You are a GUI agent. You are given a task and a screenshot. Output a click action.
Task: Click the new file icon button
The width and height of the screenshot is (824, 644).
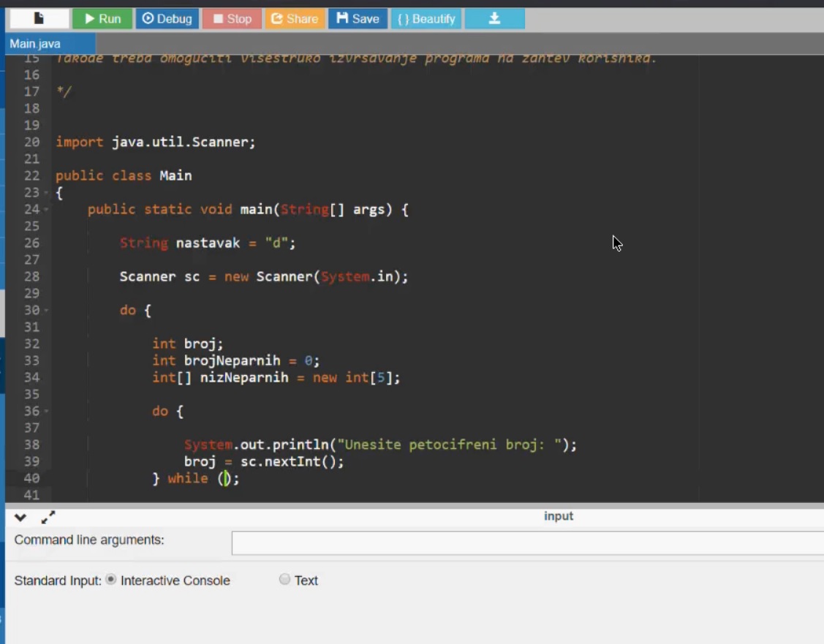(x=39, y=19)
